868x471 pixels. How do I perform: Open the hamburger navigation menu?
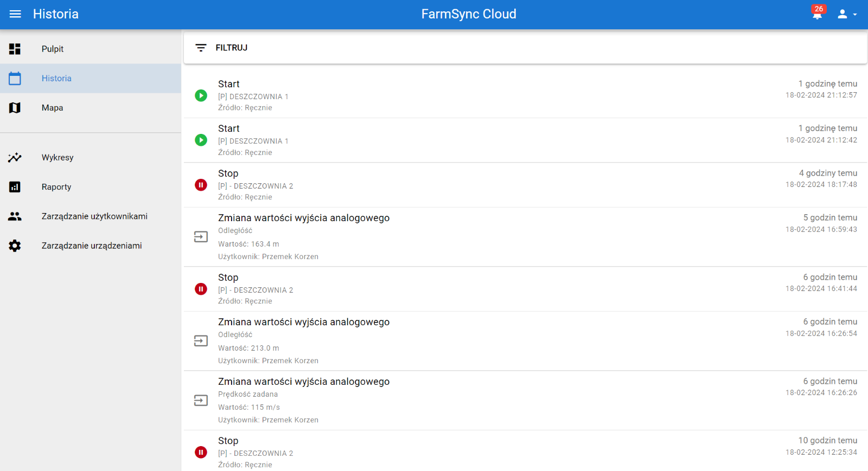coord(15,14)
